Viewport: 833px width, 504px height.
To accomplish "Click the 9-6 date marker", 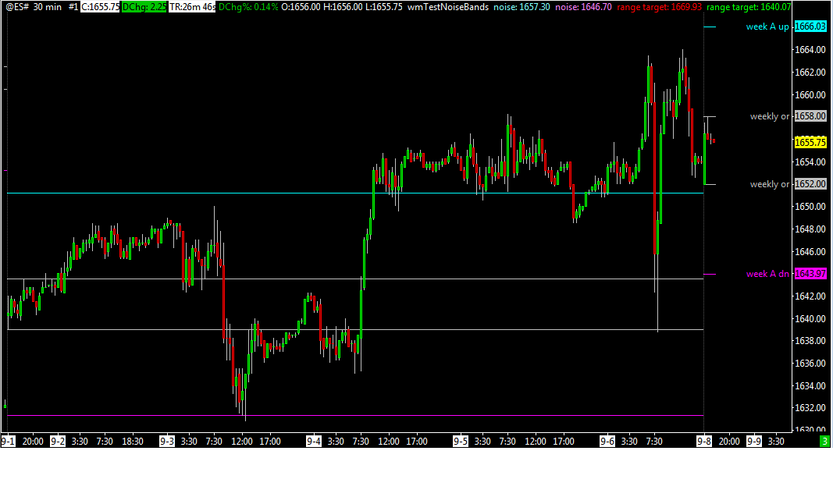I will point(607,442).
